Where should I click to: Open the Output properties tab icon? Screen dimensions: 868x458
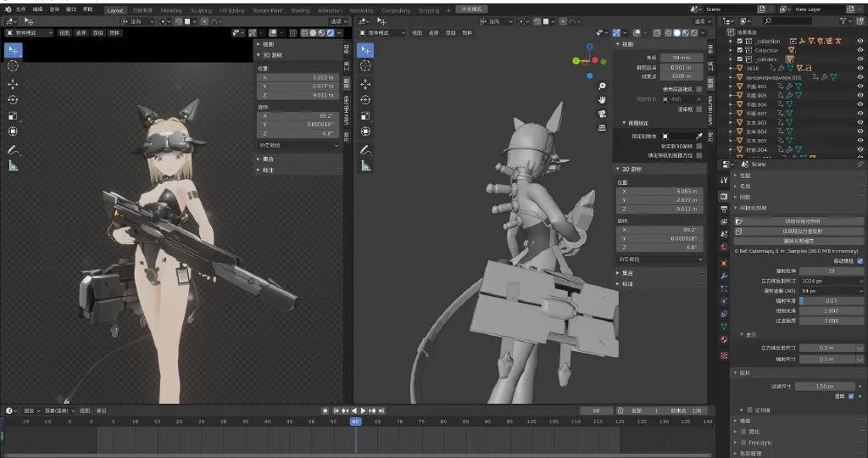coord(724,209)
